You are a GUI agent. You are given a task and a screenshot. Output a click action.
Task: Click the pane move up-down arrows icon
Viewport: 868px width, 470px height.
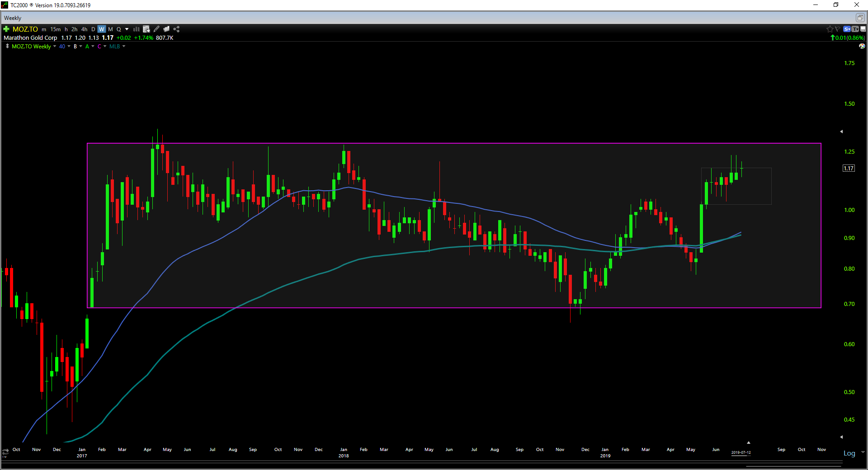pyautogui.click(x=7, y=46)
